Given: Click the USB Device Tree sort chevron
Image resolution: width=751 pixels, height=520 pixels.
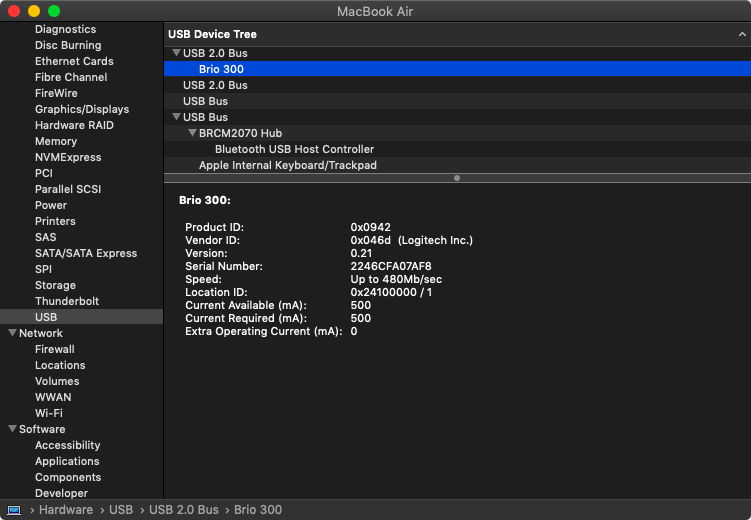Looking at the screenshot, I should click(x=742, y=34).
